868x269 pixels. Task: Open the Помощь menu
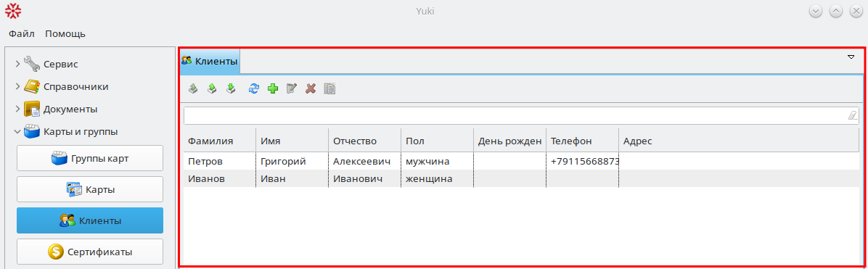65,34
